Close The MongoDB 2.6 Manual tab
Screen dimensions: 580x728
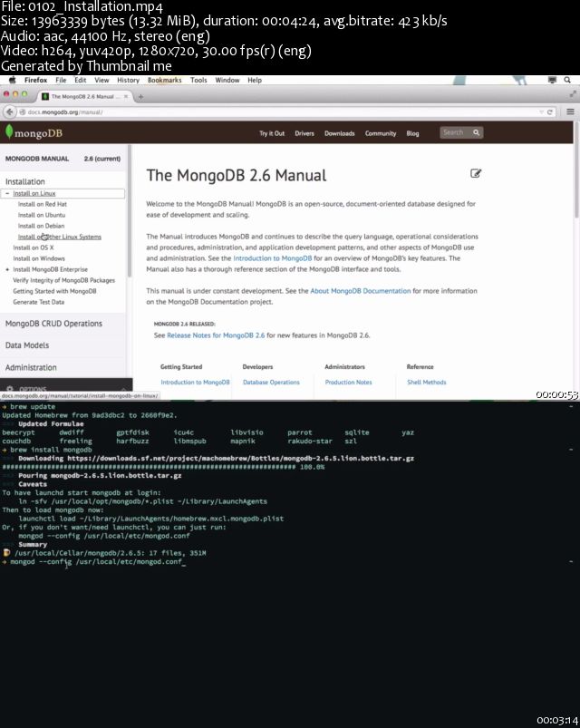[126, 96]
